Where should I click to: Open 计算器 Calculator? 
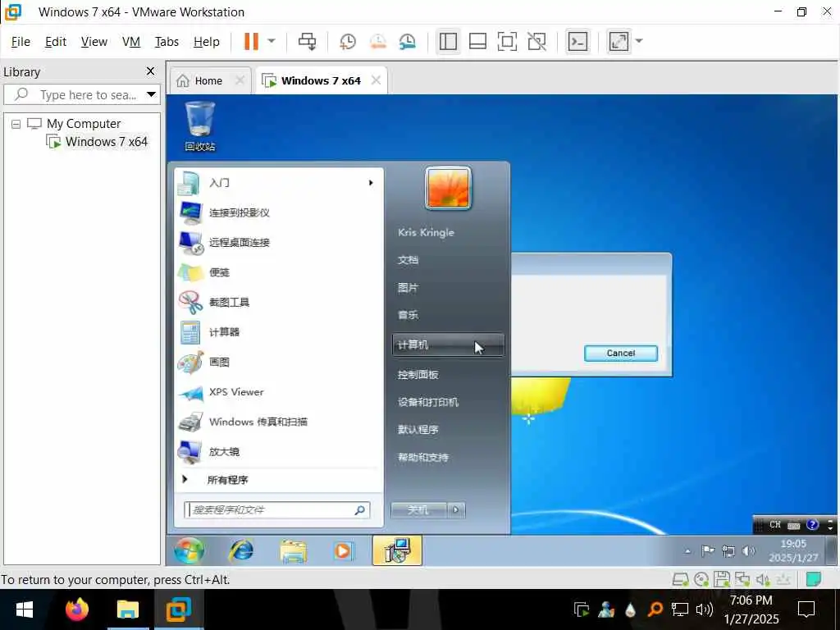pos(279,332)
